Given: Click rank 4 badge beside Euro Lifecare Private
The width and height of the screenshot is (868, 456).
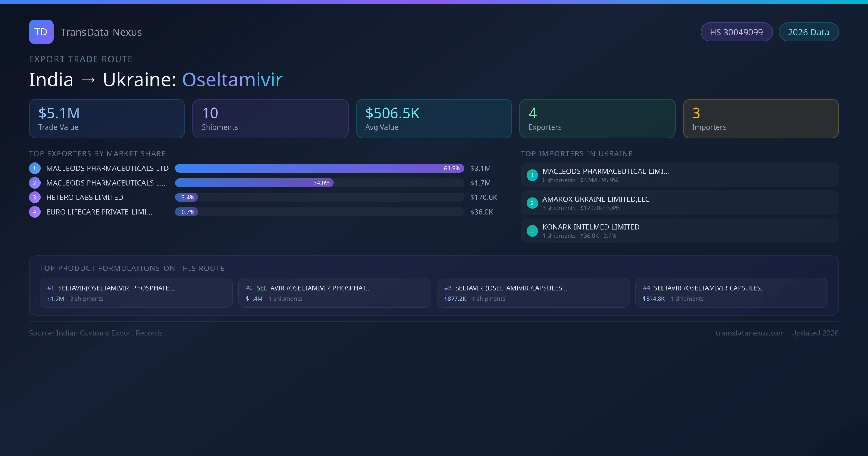Looking at the screenshot, I should 35,212.
